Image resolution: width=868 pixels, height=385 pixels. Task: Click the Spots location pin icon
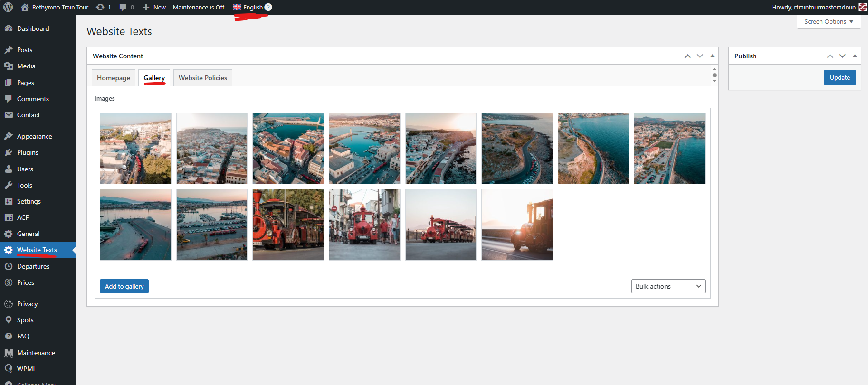click(9, 320)
